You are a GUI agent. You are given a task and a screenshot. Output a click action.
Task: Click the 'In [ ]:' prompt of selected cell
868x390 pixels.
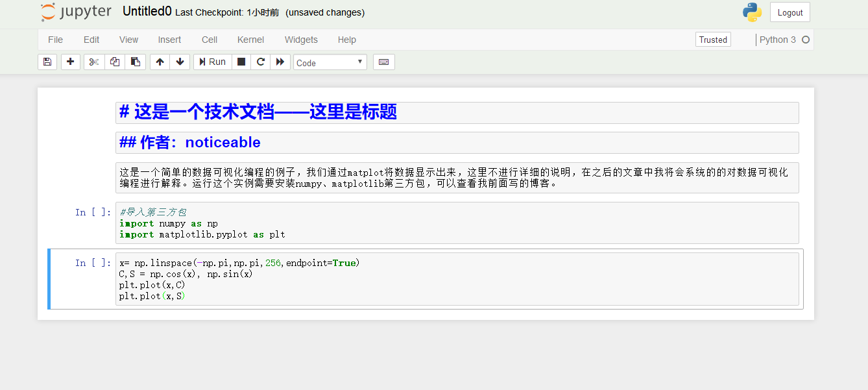[x=93, y=263]
